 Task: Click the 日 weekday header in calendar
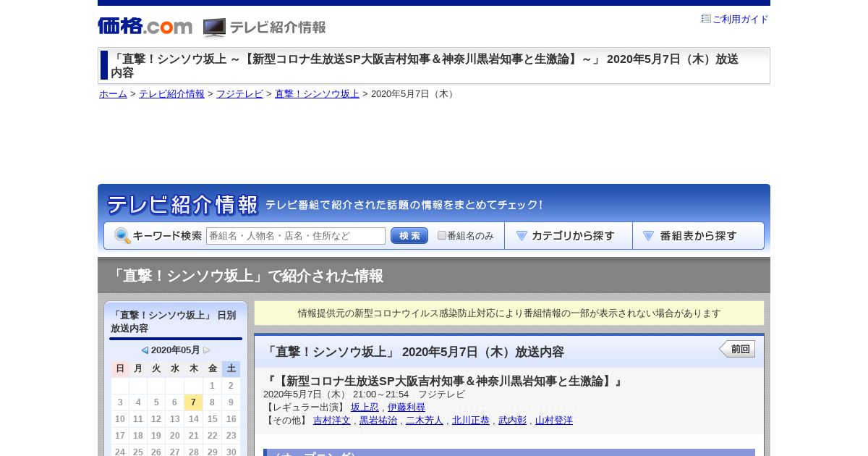[120, 368]
